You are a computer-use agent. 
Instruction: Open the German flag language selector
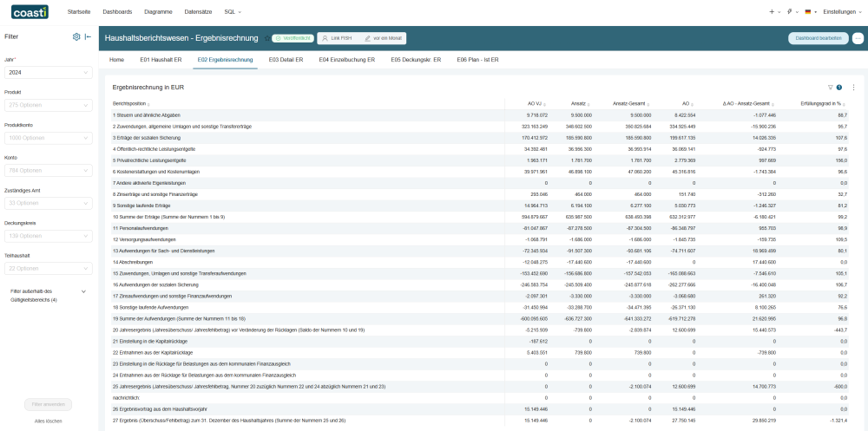(x=811, y=11)
